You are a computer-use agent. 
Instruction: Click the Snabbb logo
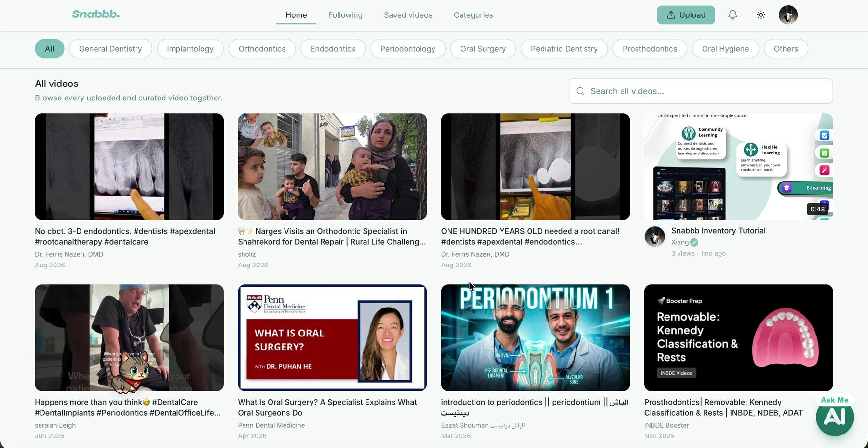pyautogui.click(x=96, y=14)
